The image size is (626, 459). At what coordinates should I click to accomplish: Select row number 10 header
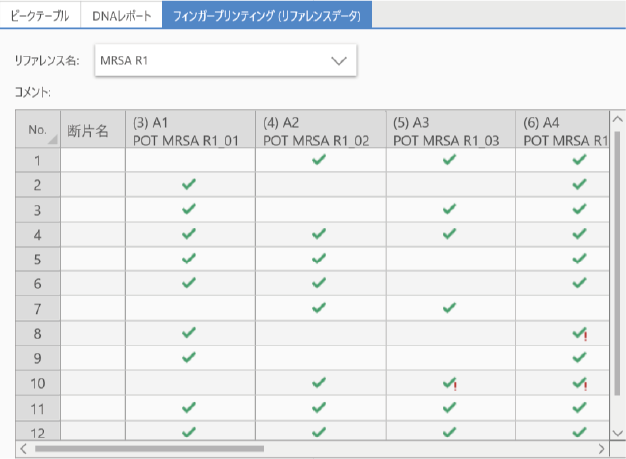point(38,383)
